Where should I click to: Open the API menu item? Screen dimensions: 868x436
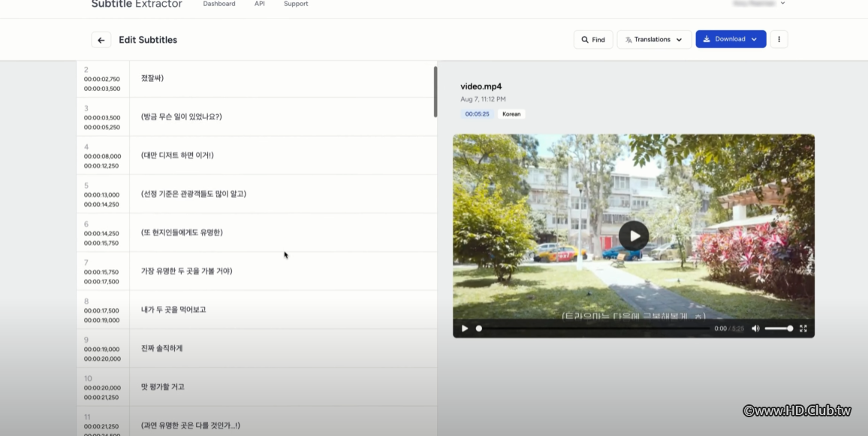(259, 4)
